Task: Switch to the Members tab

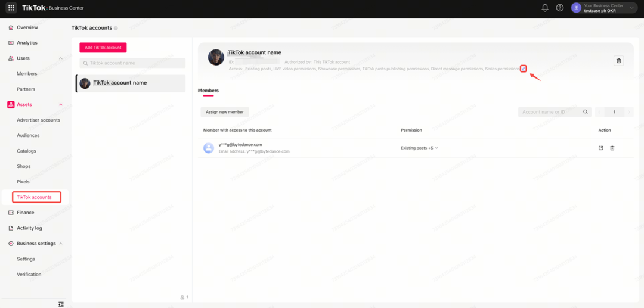Action: coord(208,90)
